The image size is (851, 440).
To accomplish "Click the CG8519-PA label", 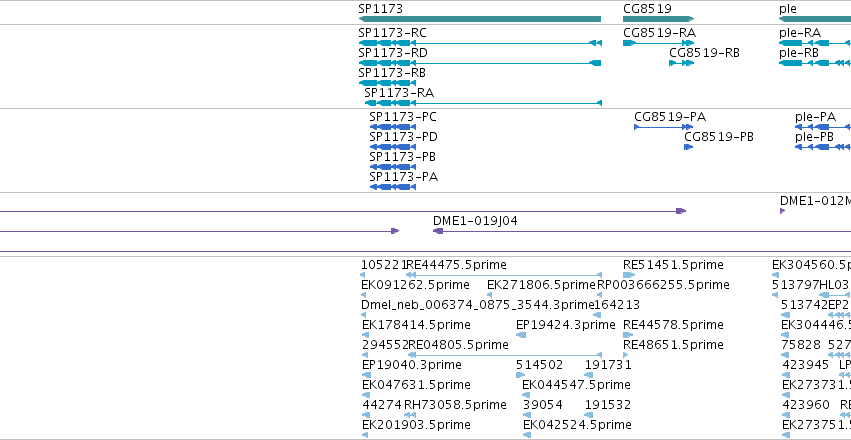I will click(x=670, y=117).
